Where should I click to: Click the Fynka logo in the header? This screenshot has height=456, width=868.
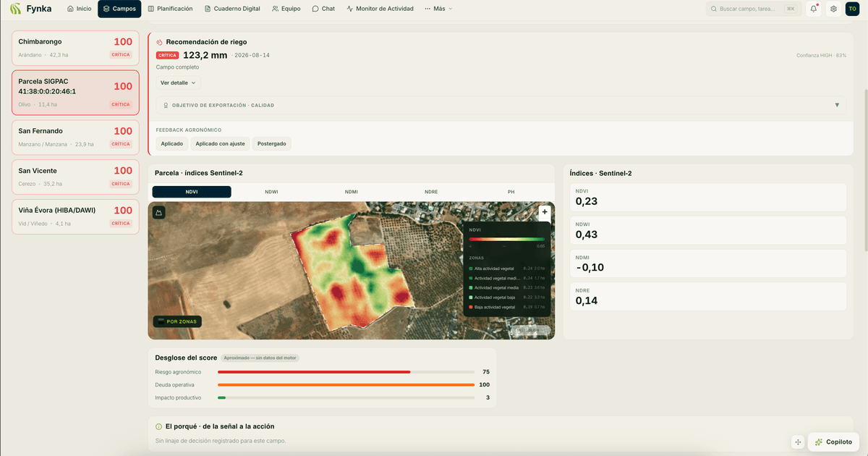click(31, 9)
